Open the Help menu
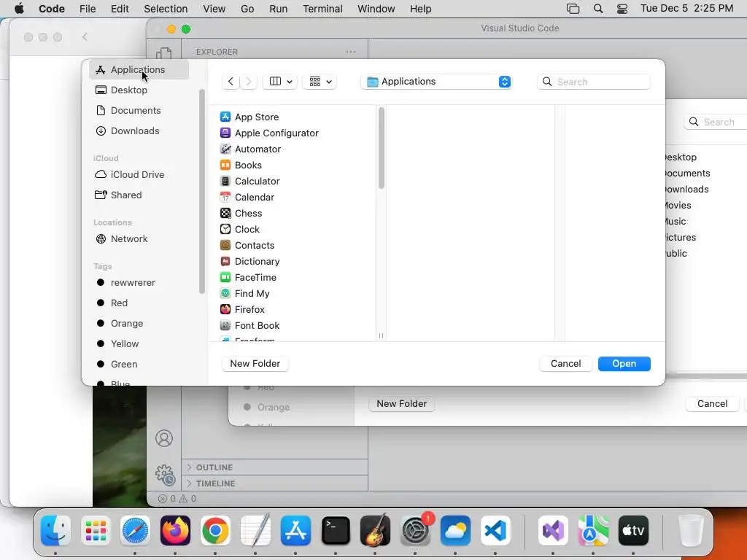The width and height of the screenshot is (747, 560). click(421, 9)
